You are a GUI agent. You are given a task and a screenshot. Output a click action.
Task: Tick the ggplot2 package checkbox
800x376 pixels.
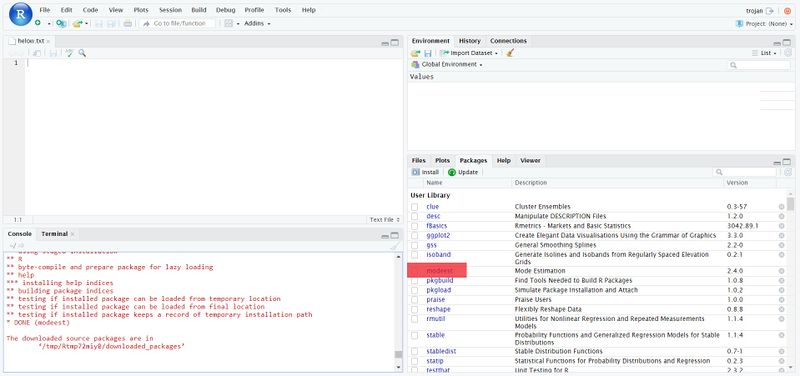pos(415,236)
